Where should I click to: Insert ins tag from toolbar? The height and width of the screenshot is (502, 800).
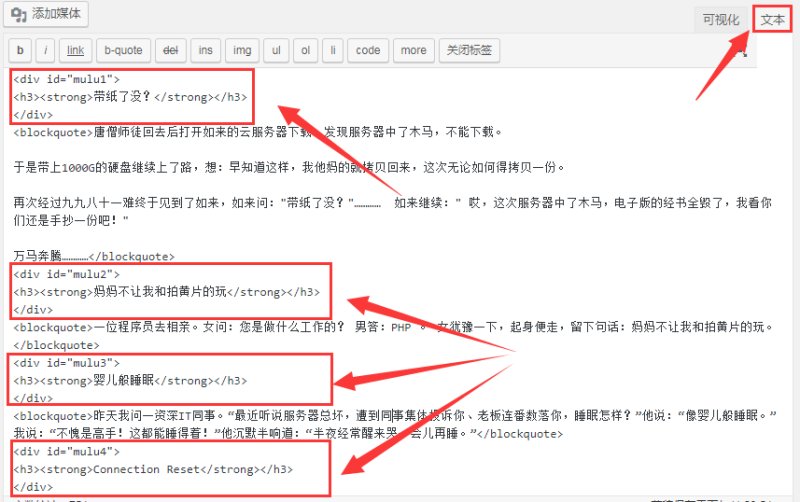tap(206, 50)
